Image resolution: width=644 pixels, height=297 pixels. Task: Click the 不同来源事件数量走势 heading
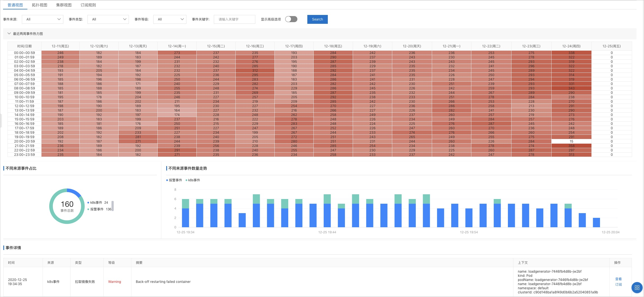(188, 168)
